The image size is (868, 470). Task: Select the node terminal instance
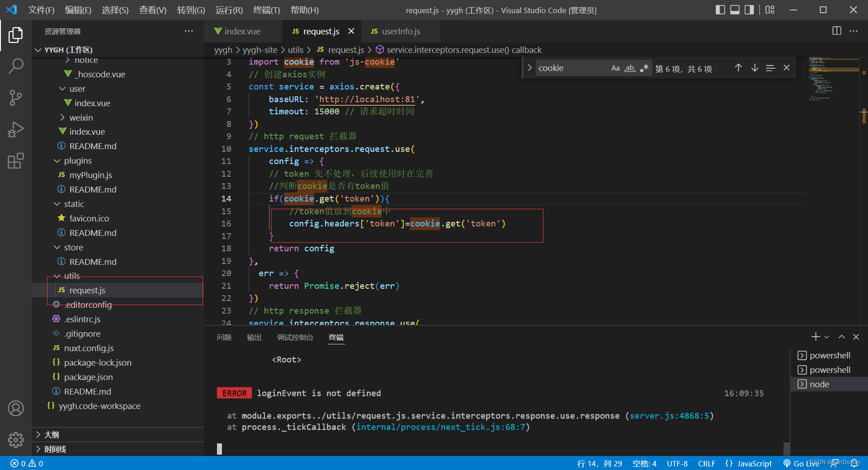828,384
